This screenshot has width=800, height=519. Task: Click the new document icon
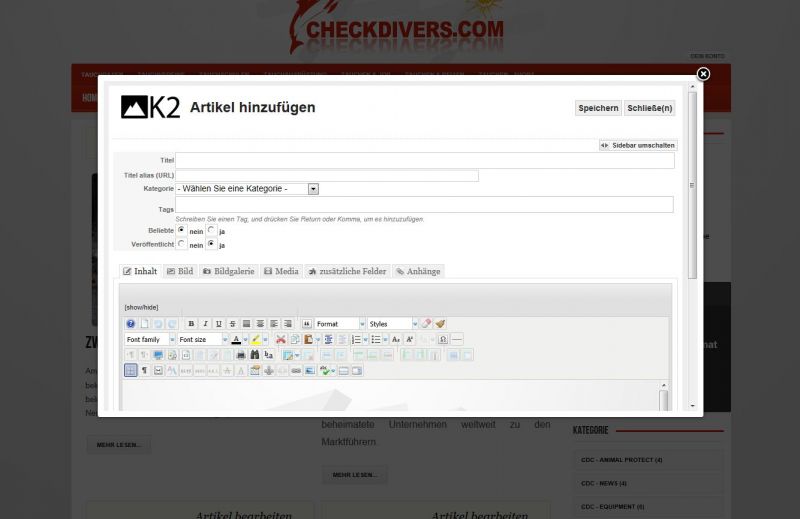click(x=145, y=324)
